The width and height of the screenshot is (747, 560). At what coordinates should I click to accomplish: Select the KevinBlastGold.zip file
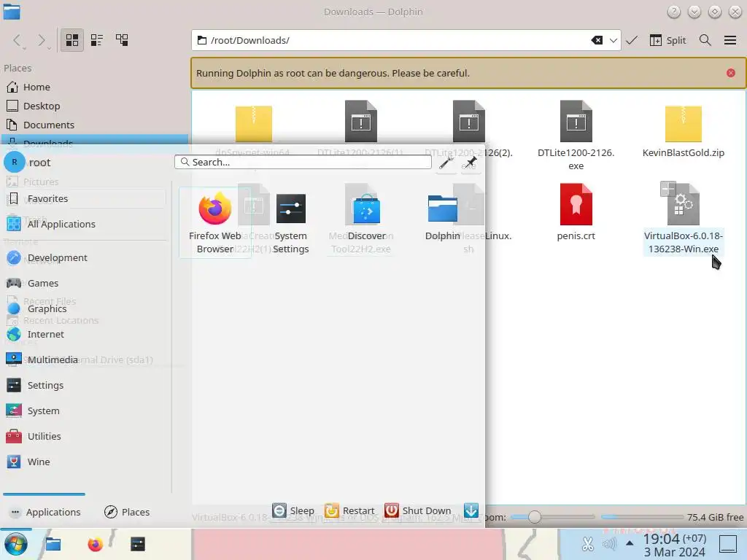[x=683, y=131]
